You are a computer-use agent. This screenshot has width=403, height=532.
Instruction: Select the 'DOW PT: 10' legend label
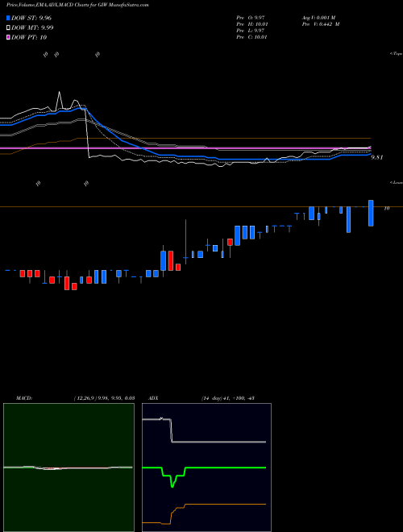click(29, 37)
